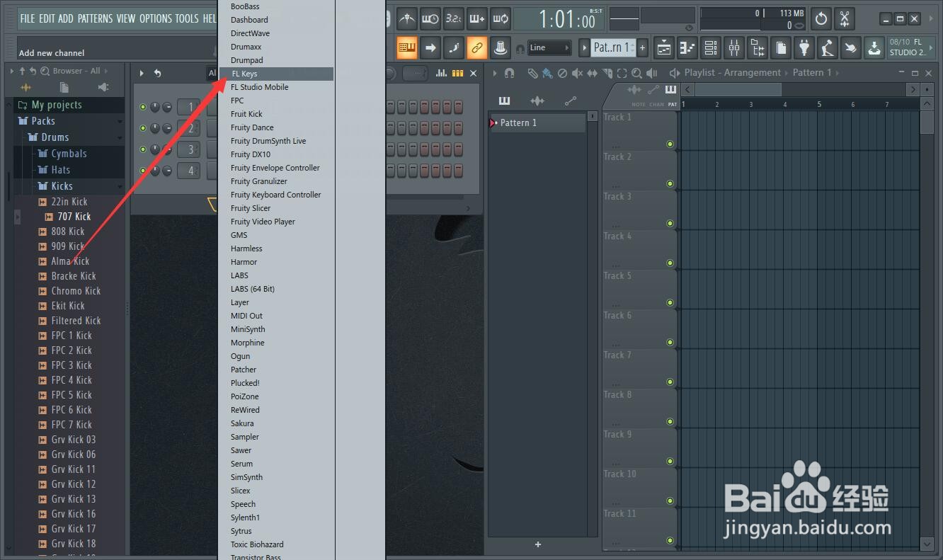Image resolution: width=943 pixels, height=560 pixels.
Task: Toggle mute LED on channel 1
Action: pos(144,108)
